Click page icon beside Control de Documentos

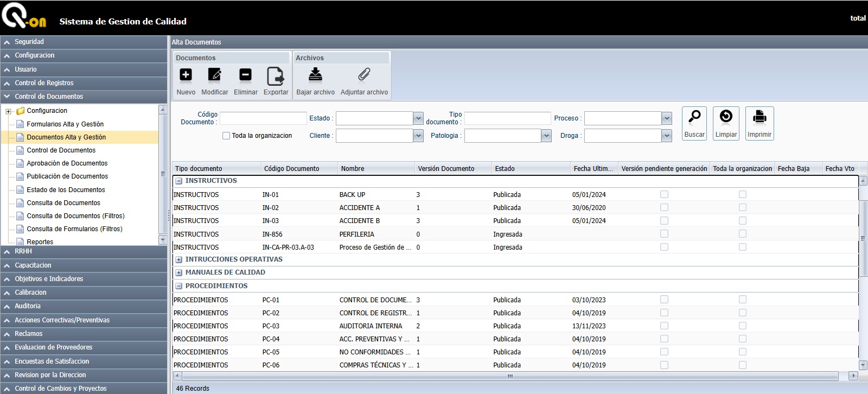tap(20, 150)
